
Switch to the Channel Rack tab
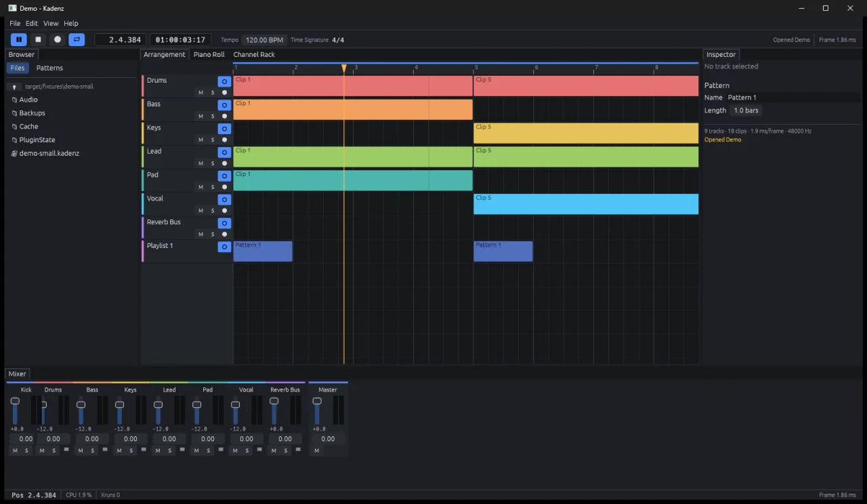point(254,54)
